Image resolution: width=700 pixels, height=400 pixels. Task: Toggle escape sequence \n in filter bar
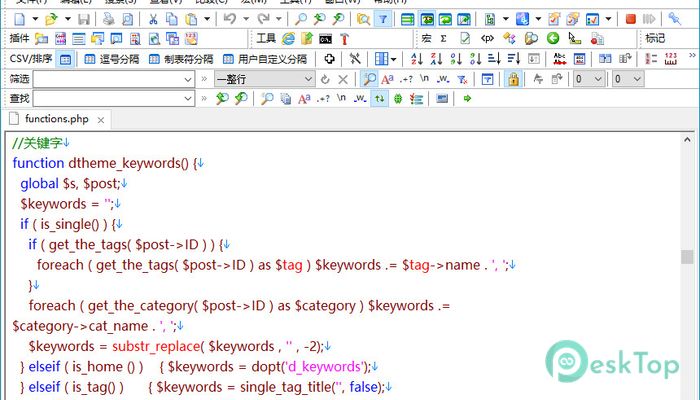coord(424,79)
